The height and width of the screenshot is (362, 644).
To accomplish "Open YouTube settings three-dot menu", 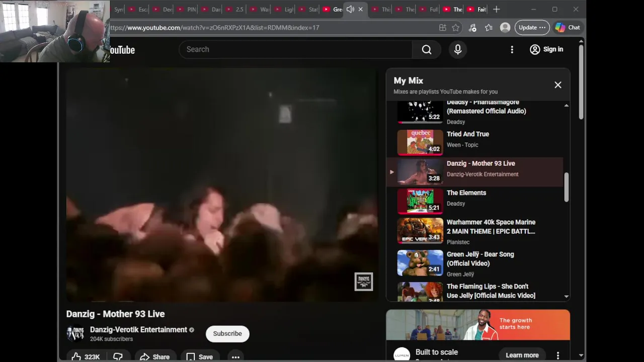I will (512, 49).
